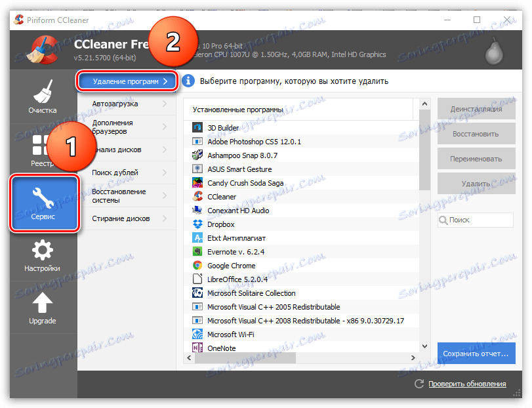Click the refresh icon near updates link
This screenshot has height=408, width=532.
point(419,384)
